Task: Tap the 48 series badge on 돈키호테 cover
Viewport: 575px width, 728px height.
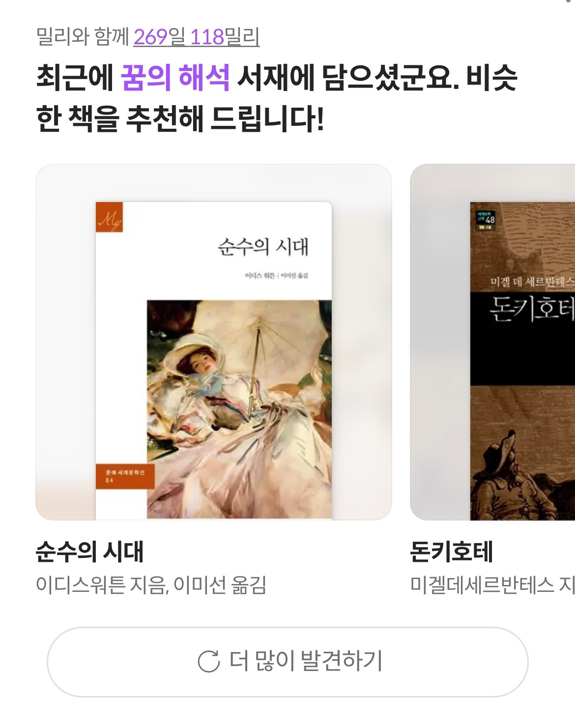Action: tap(486, 220)
